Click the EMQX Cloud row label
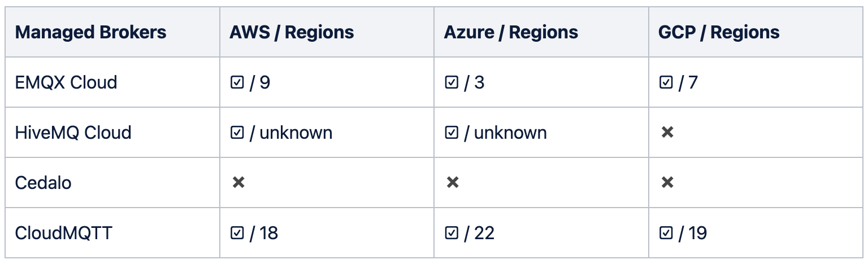Screen dimensions: 868x264 (x=66, y=83)
